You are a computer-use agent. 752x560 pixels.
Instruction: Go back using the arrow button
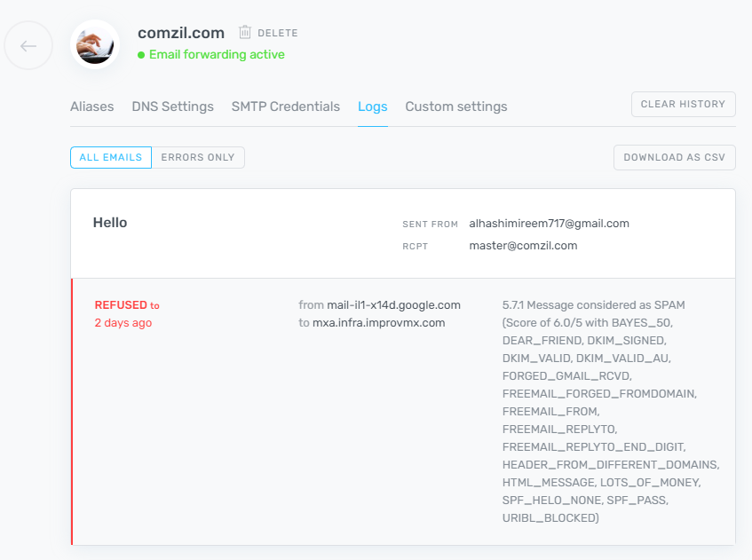pos(28,45)
